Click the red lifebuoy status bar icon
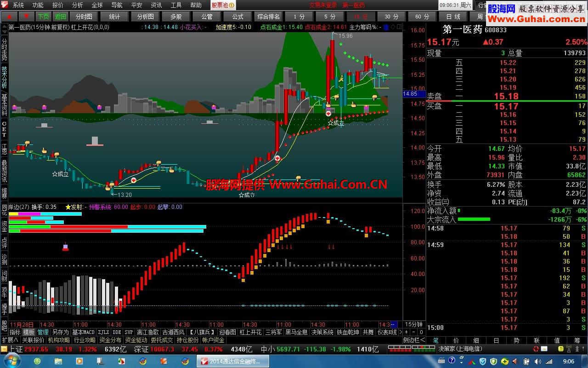This screenshot has width=588, height=368. click(536, 349)
